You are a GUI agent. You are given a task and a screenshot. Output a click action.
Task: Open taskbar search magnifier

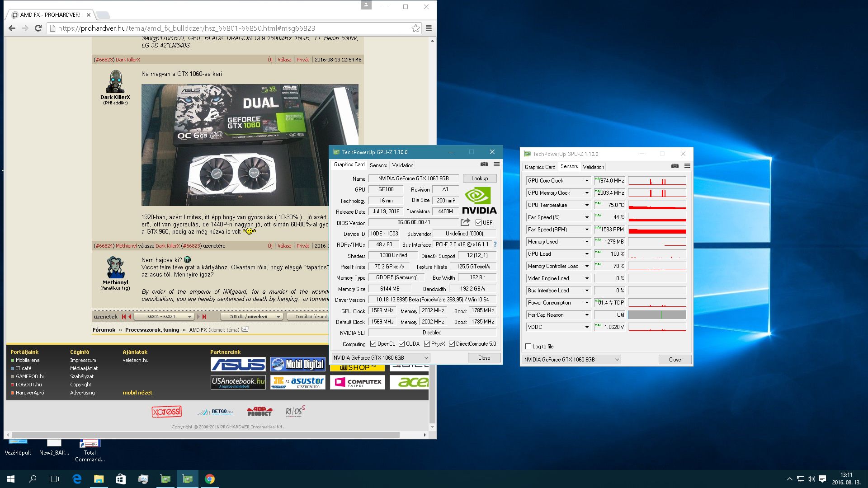[x=33, y=479]
